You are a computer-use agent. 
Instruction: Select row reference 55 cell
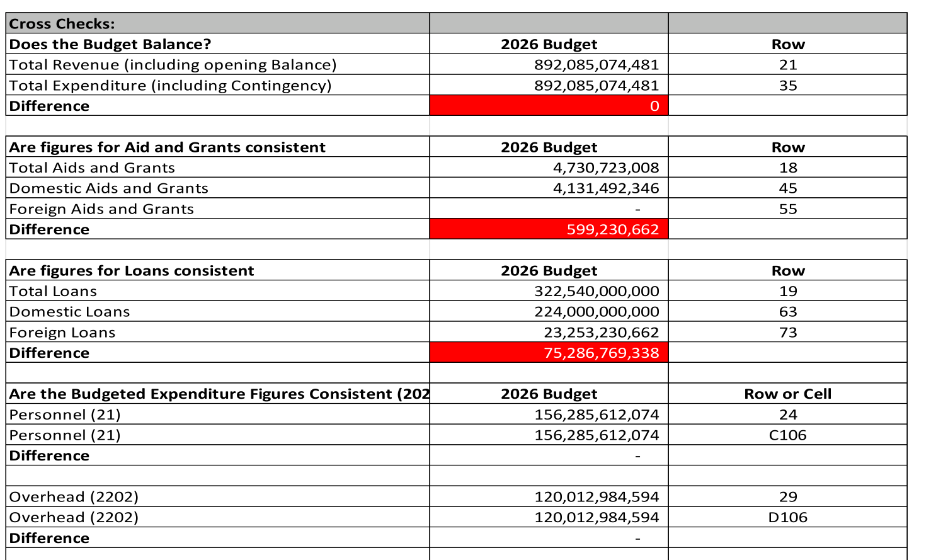(x=788, y=209)
